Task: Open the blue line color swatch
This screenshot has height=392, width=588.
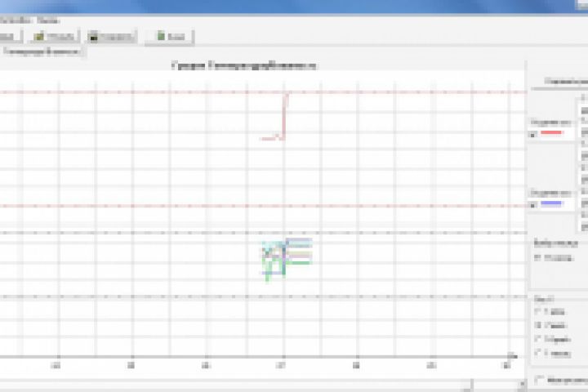Action: (x=551, y=203)
